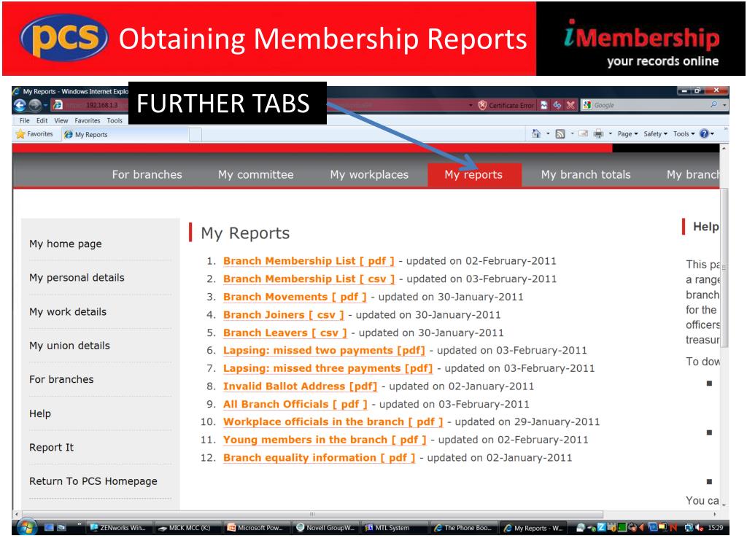Open the File menu
Image resolution: width=747 pixels, height=560 pixels.
click(24, 120)
